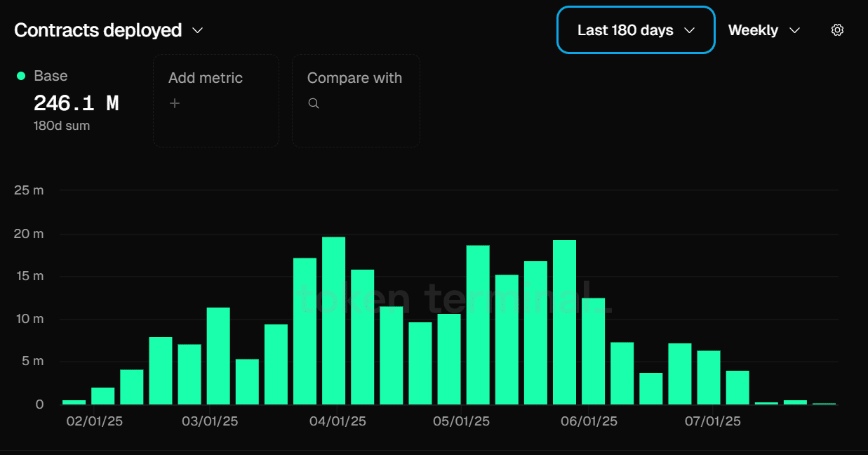Click the last tiny bar at chart's right
The height and width of the screenshot is (455, 868).
coord(824,404)
